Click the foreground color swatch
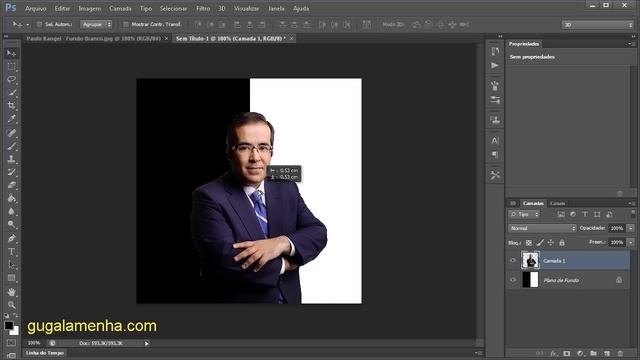The height and width of the screenshot is (360, 640). pyautogui.click(x=8, y=325)
